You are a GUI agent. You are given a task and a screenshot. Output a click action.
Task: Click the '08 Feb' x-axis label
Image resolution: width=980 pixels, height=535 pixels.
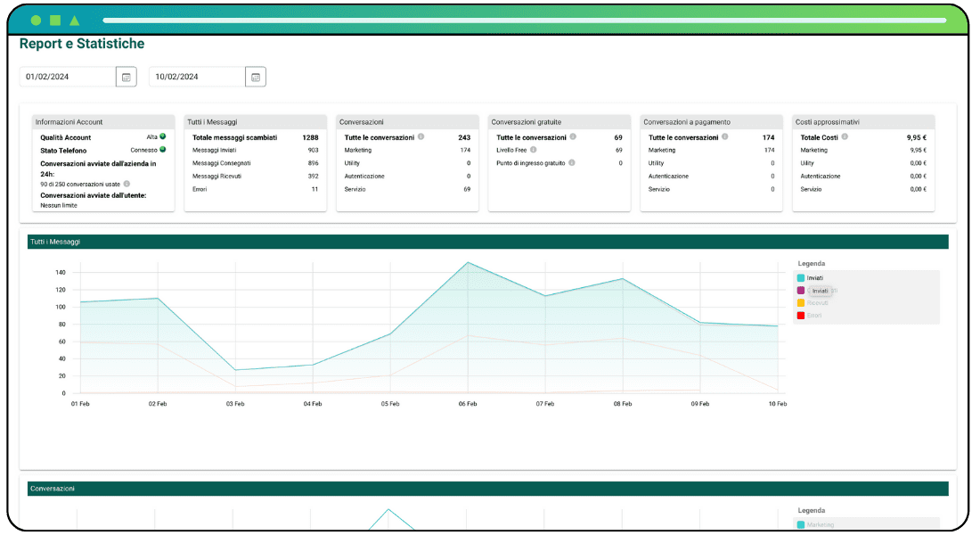[623, 404]
